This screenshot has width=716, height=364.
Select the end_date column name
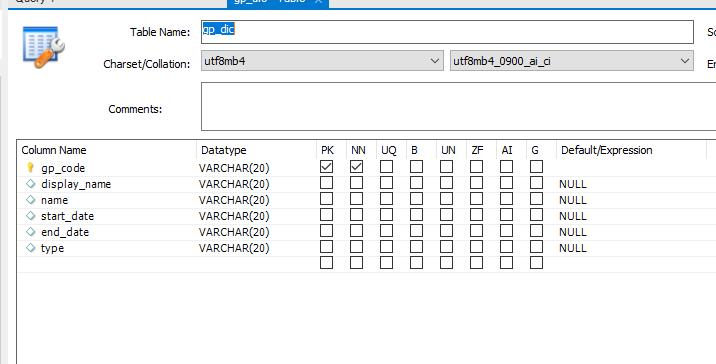65,232
